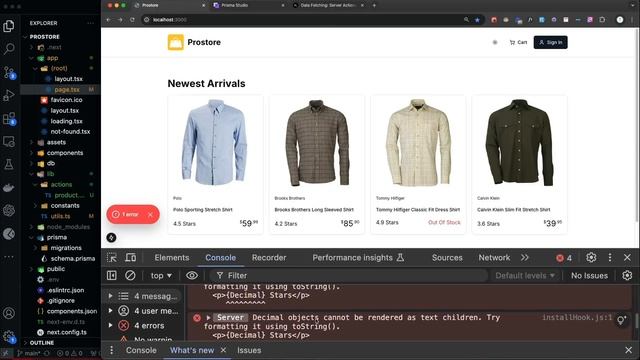640x360 pixels.
Task: Open the installHook.js source link
Action: point(577,317)
